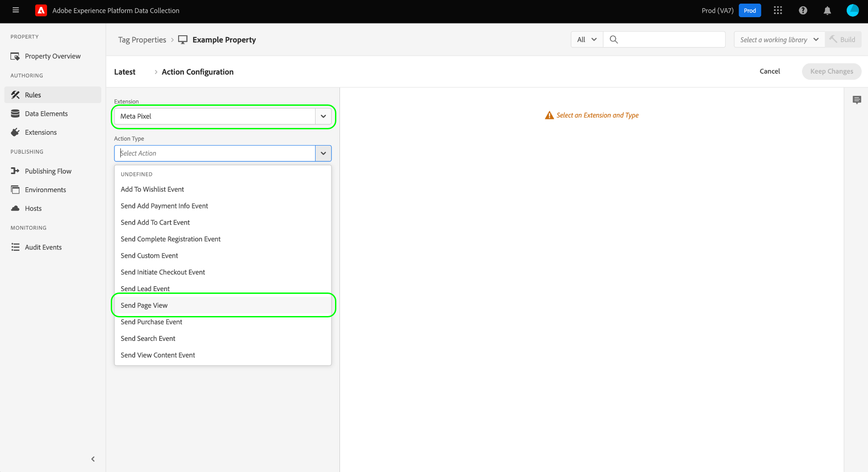Click the Publishing Flow icon
Viewport: 868px width, 472px height.
click(x=15, y=171)
